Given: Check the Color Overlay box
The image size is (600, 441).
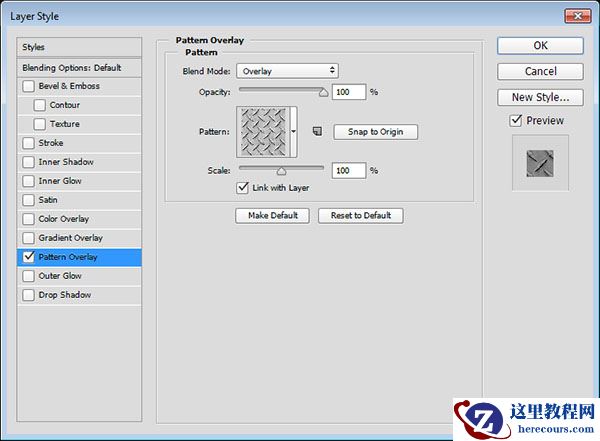Looking at the screenshot, I should pyautogui.click(x=28, y=219).
